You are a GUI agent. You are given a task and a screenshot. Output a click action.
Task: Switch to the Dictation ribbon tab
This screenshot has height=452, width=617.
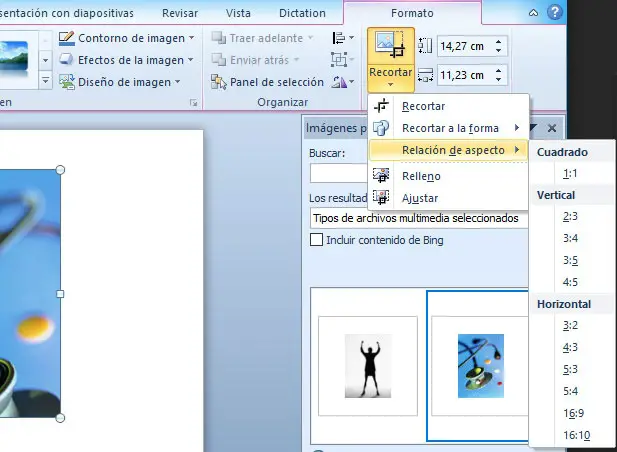302,13
